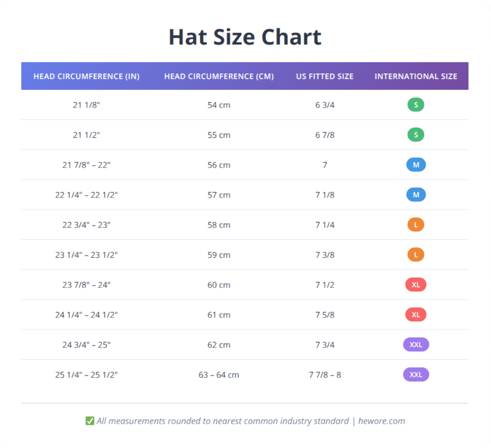Select the green S badge for 54 cm
The image size is (491, 448).
click(x=415, y=105)
